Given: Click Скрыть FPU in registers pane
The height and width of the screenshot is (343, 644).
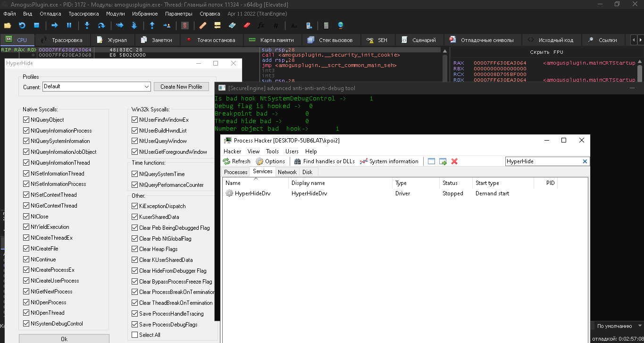Looking at the screenshot, I should coord(546,52).
